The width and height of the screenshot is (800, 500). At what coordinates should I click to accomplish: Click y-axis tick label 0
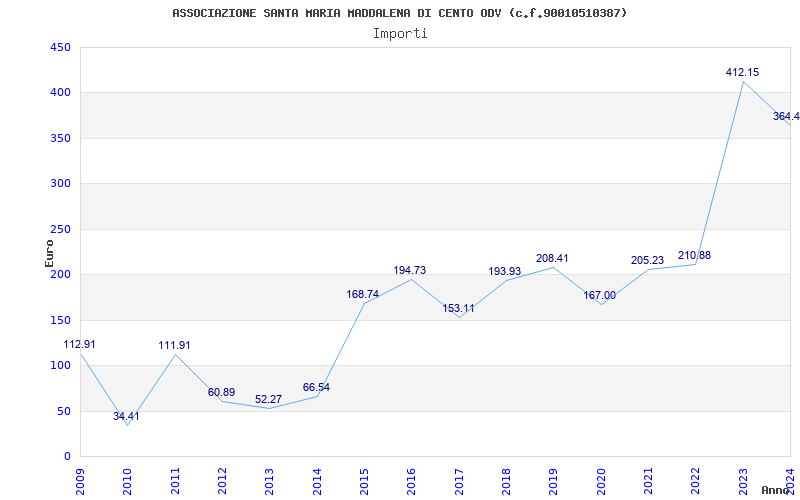click(x=67, y=457)
